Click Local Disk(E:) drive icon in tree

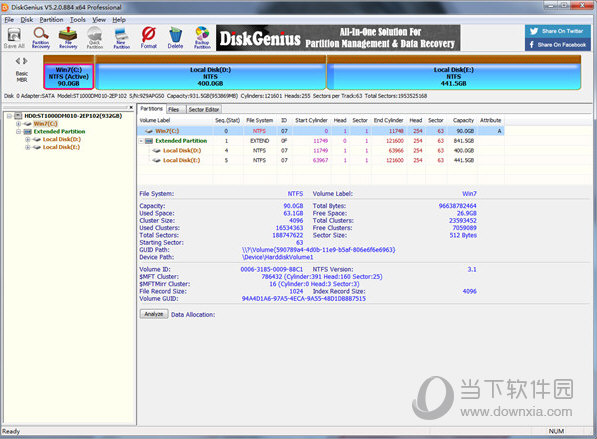coord(37,147)
